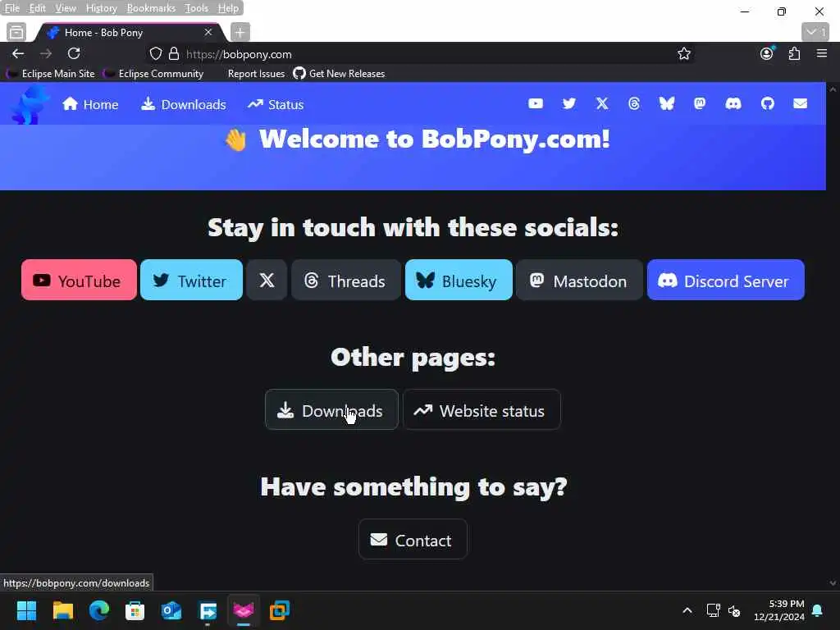Click the YouTube icon in navbar
Screen dimensions: 840x630
click(x=535, y=103)
